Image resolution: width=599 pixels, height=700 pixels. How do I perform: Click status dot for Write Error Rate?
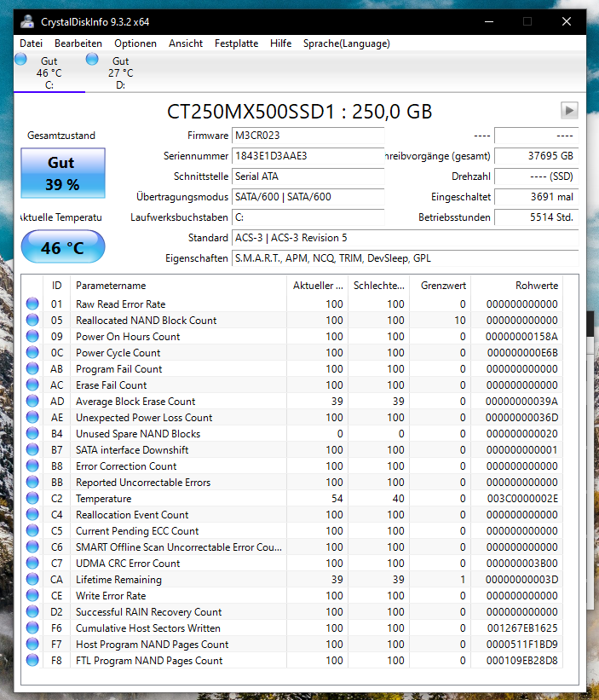(32, 595)
